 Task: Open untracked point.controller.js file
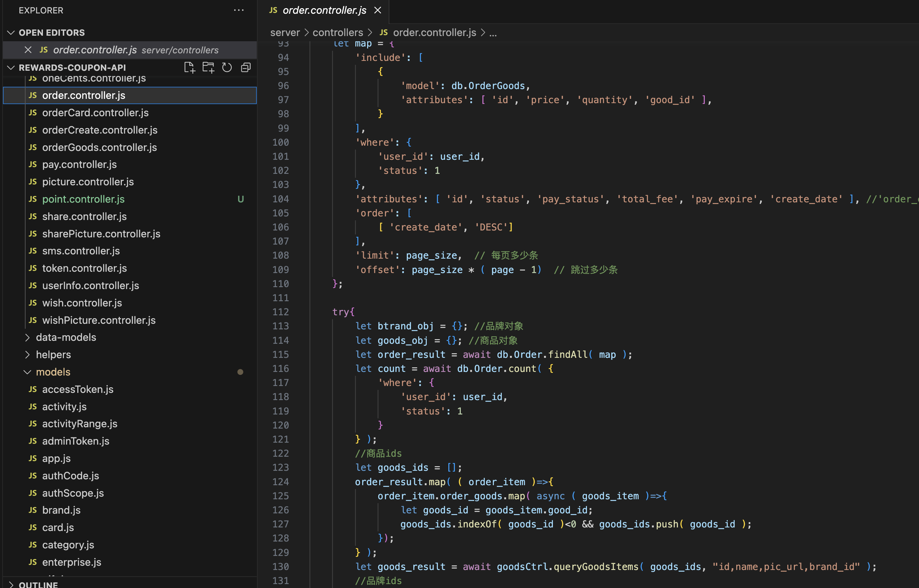130,199
